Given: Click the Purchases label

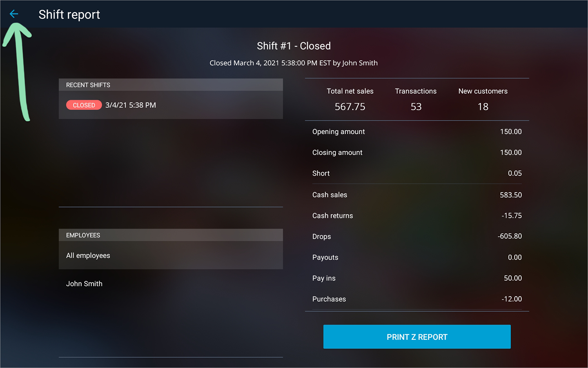Looking at the screenshot, I should pyautogui.click(x=329, y=299).
